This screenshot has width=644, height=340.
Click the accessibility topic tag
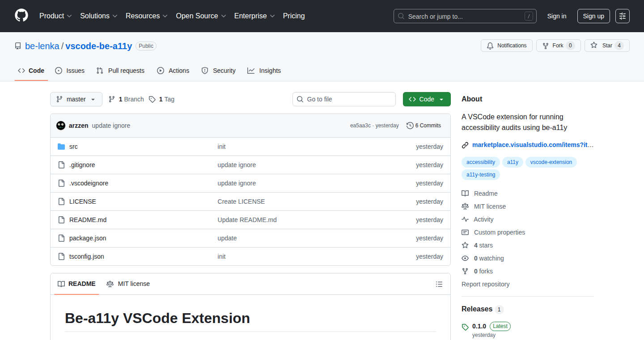[481, 162]
